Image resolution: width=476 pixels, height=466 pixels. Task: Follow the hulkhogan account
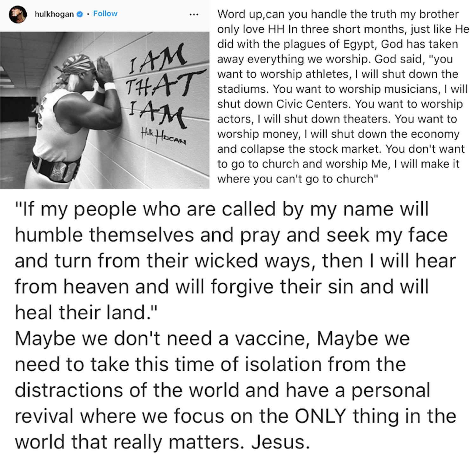pyautogui.click(x=105, y=14)
